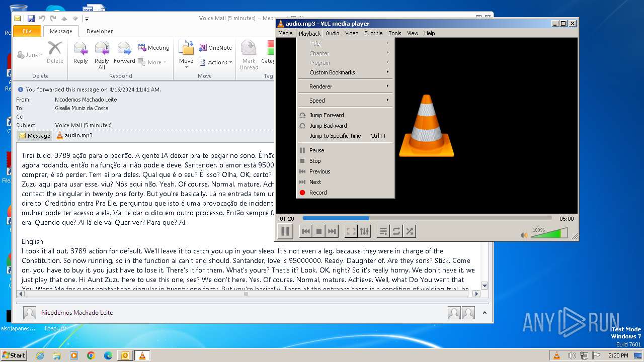Mute audio with VLC speaker icon
Image resolution: width=644 pixels, height=362 pixels.
click(x=524, y=235)
